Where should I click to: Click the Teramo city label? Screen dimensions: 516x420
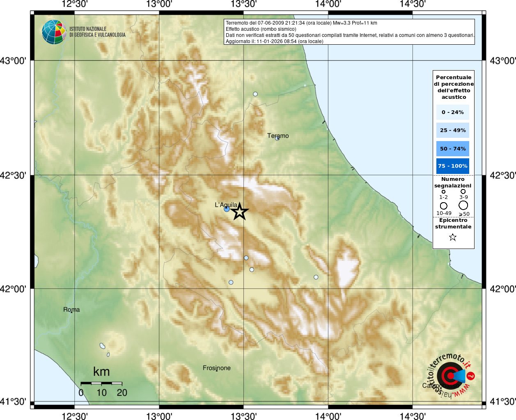[278, 136]
